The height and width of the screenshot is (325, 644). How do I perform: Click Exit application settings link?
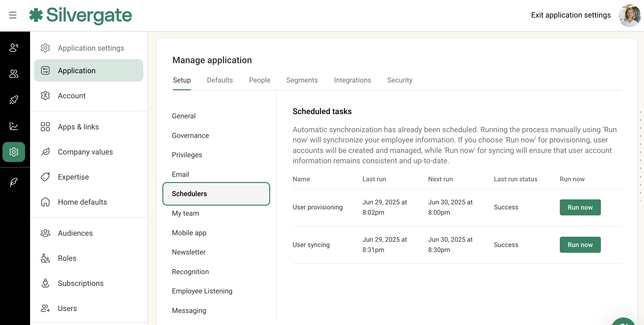(x=571, y=15)
